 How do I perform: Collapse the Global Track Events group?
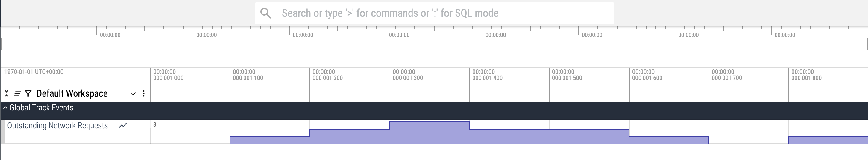point(5,108)
